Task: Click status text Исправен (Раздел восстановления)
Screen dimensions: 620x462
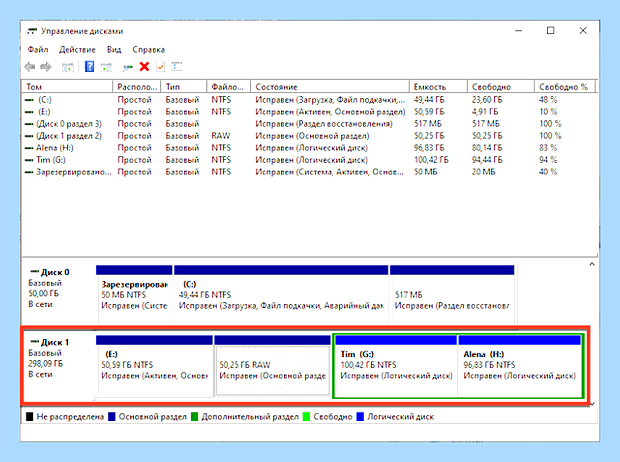Action: tap(324, 124)
